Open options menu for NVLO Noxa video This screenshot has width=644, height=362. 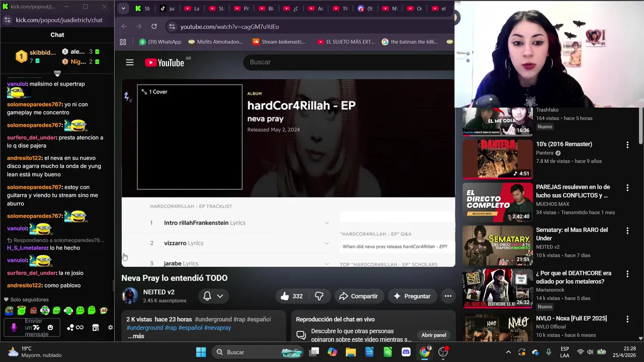[x=627, y=319]
